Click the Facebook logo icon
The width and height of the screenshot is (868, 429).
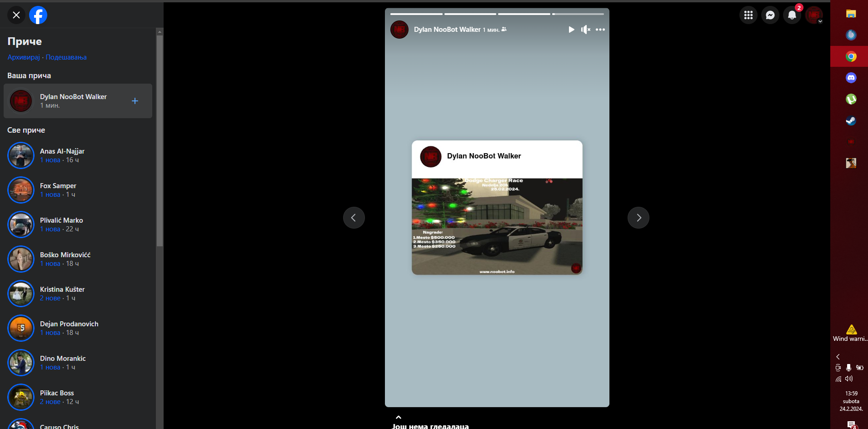click(x=38, y=15)
